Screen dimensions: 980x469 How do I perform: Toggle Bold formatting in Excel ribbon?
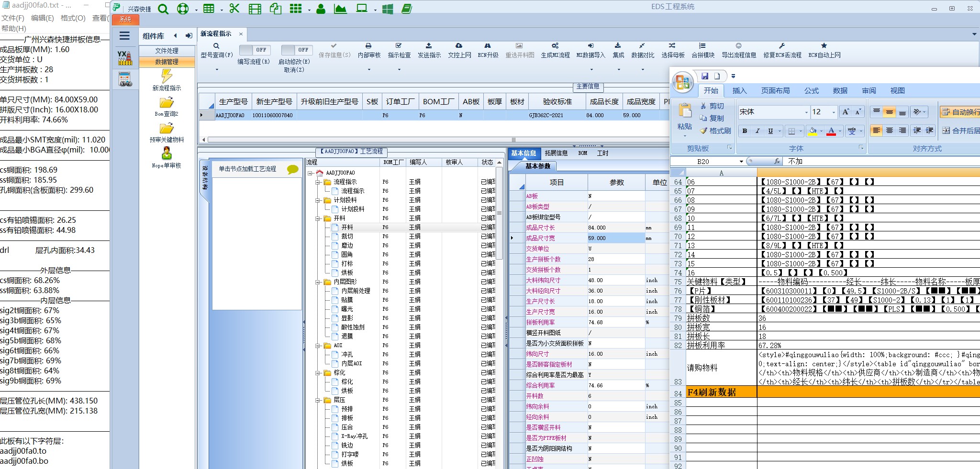coord(745,131)
